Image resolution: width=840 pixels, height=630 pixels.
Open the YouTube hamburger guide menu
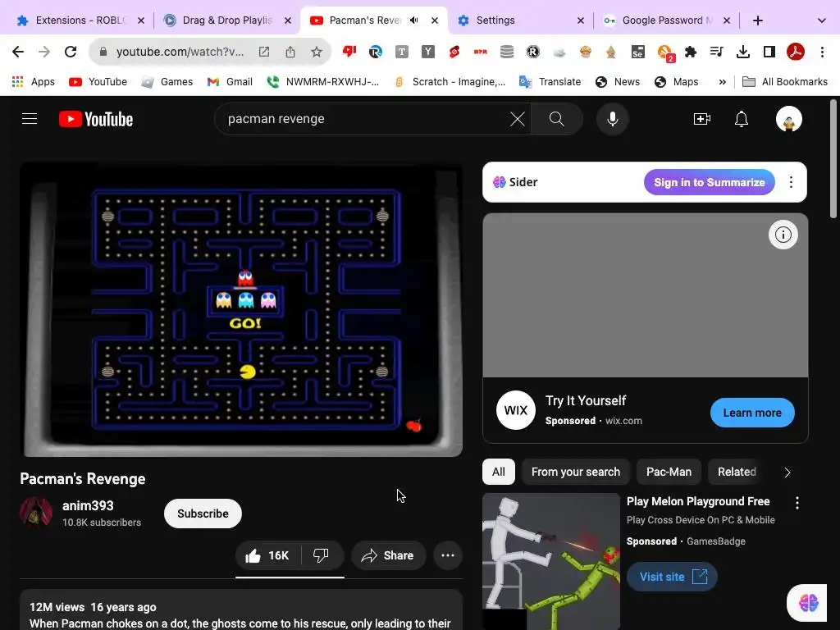point(30,119)
